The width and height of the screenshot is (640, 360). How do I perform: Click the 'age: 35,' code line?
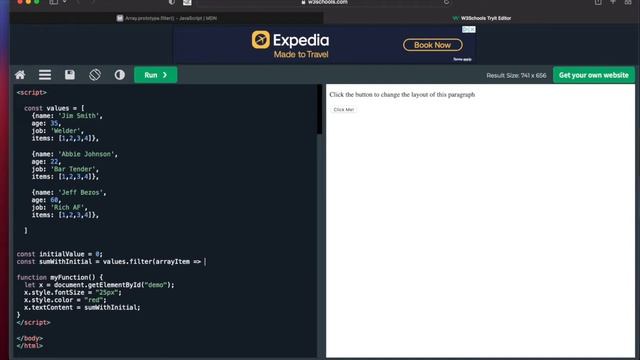(46, 123)
